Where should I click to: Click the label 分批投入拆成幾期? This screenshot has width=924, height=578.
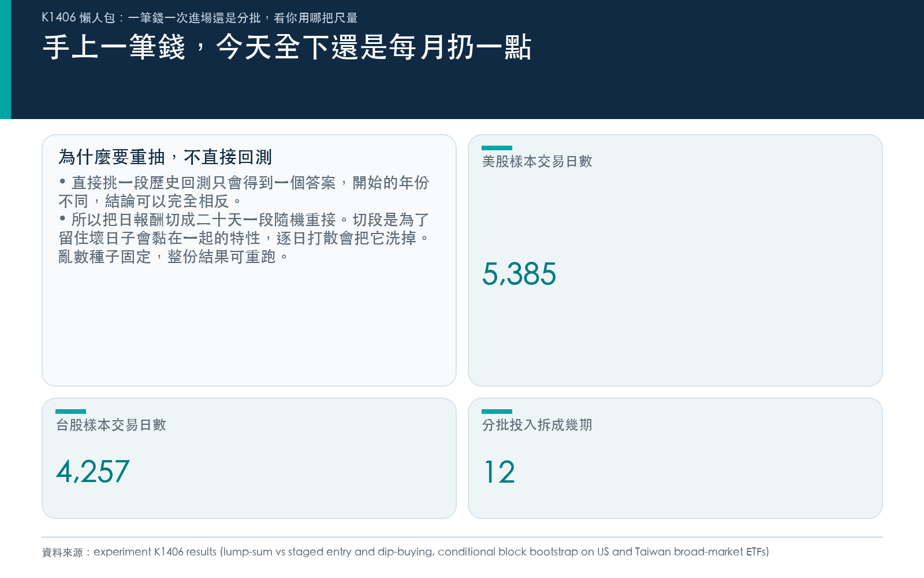(537, 425)
